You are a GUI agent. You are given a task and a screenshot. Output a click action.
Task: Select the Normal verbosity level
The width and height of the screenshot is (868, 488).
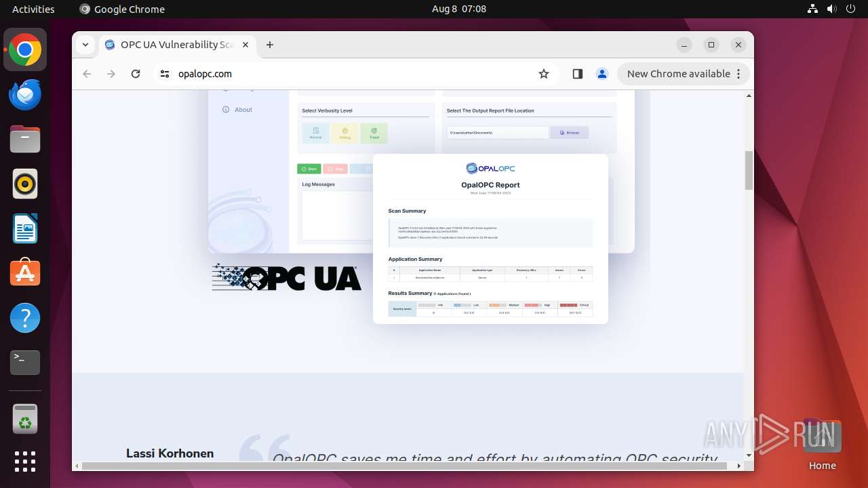pos(315,133)
